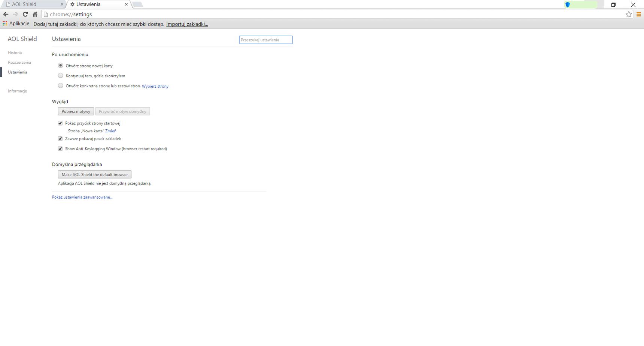
Task: Click the Pobierz motywy button
Action: click(76, 111)
